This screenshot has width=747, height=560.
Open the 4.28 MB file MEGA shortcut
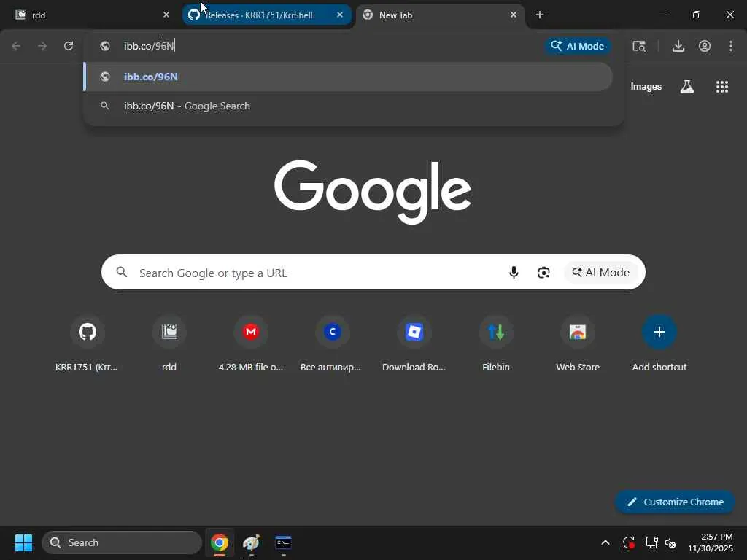pos(251,344)
